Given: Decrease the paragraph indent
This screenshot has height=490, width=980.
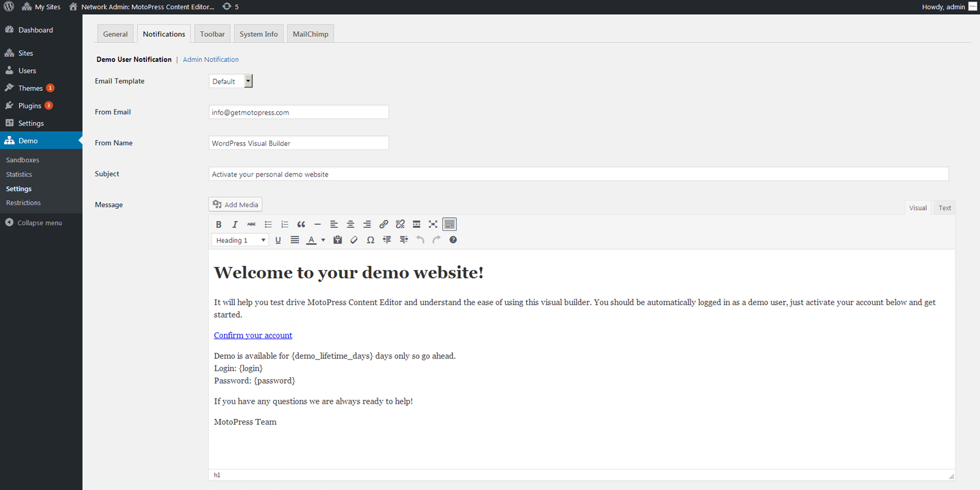Looking at the screenshot, I should [x=387, y=240].
